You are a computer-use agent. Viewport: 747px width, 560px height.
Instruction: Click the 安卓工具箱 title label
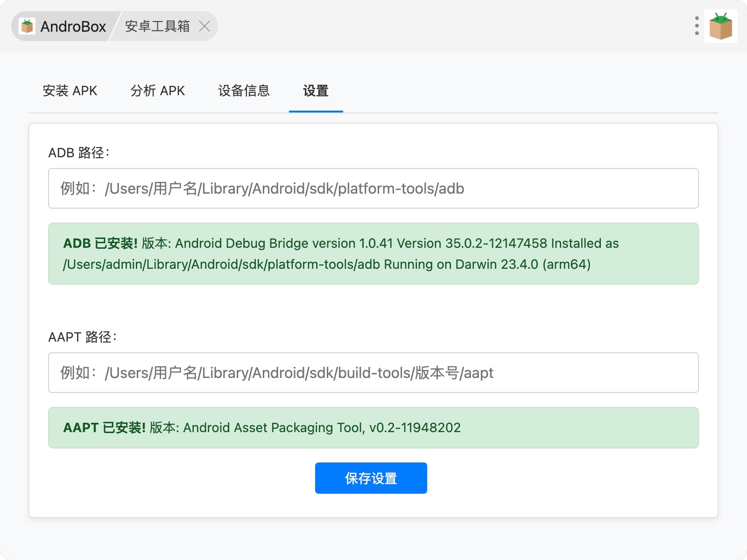(x=157, y=26)
